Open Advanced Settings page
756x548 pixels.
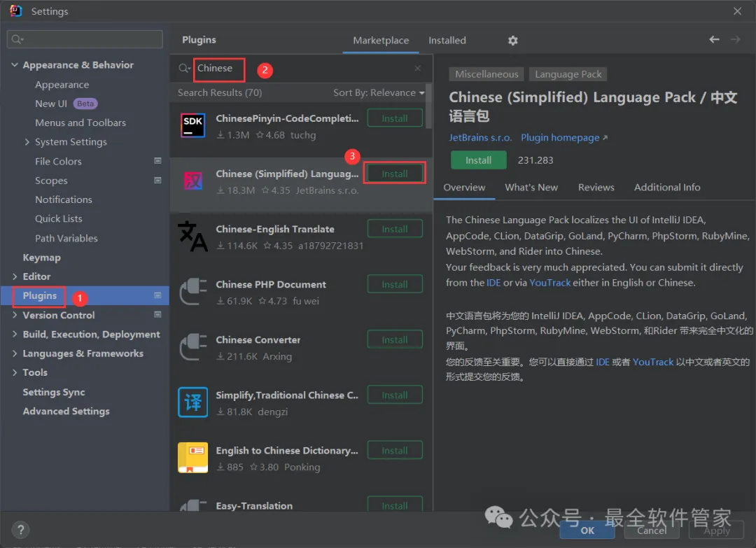coord(66,411)
